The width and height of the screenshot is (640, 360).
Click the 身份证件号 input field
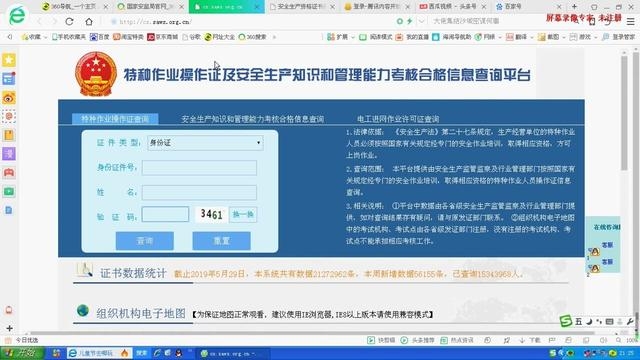coord(199,167)
